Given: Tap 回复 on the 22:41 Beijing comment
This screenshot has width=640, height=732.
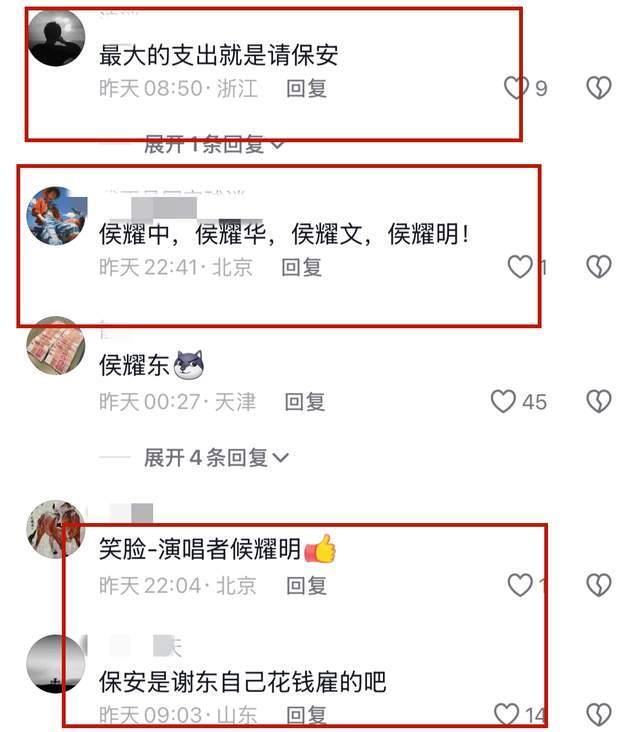Looking at the screenshot, I should point(302,267).
